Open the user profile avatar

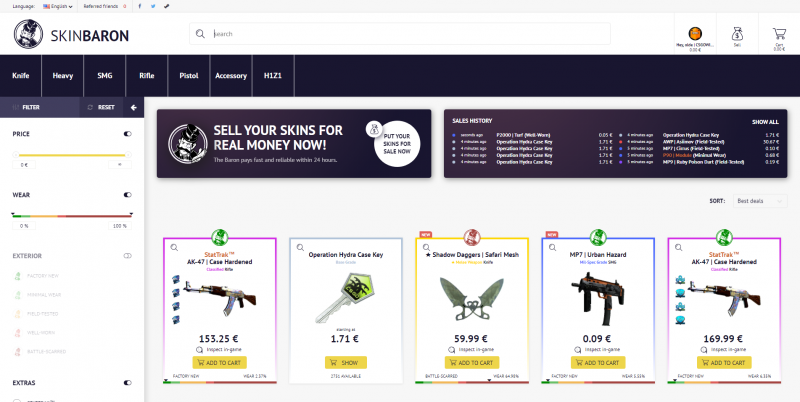(695, 34)
